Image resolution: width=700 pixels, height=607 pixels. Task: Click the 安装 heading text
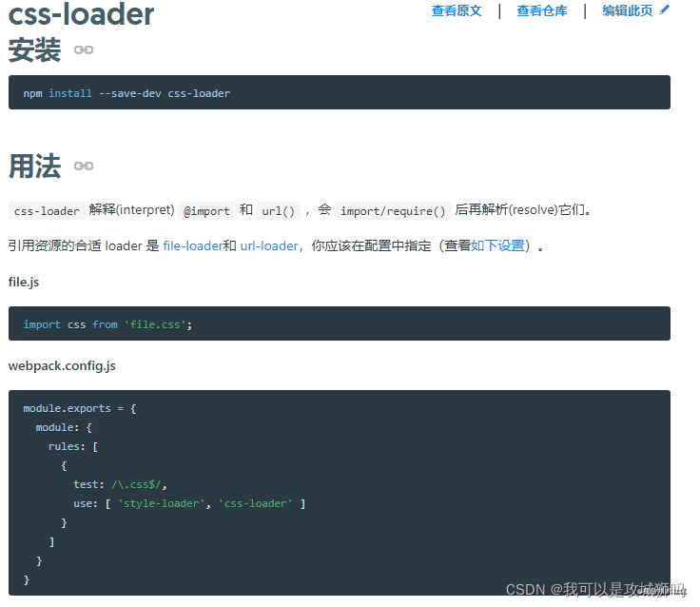(x=34, y=49)
